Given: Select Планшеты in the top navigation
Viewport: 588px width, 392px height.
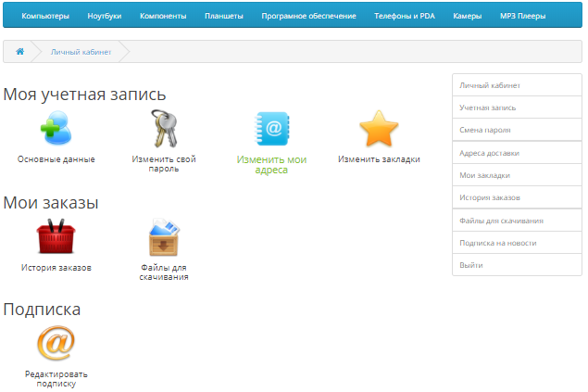Looking at the screenshot, I should coord(223,16).
